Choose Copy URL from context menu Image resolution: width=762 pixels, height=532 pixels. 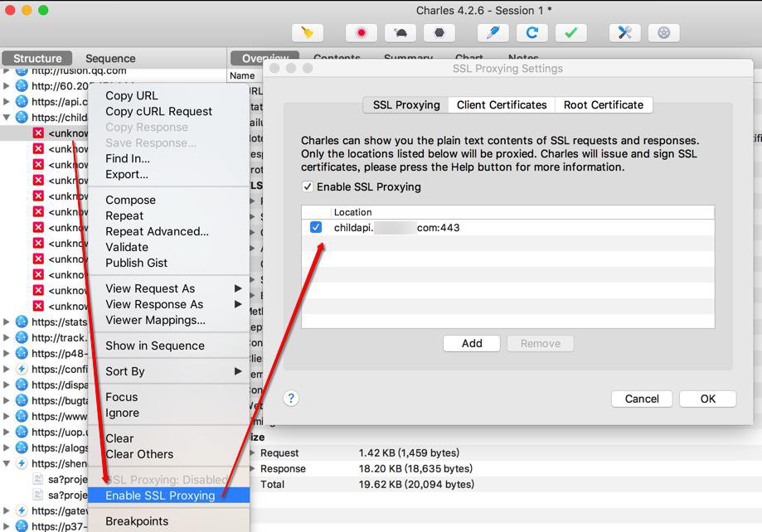pyautogui.click(x=169, y=96)
